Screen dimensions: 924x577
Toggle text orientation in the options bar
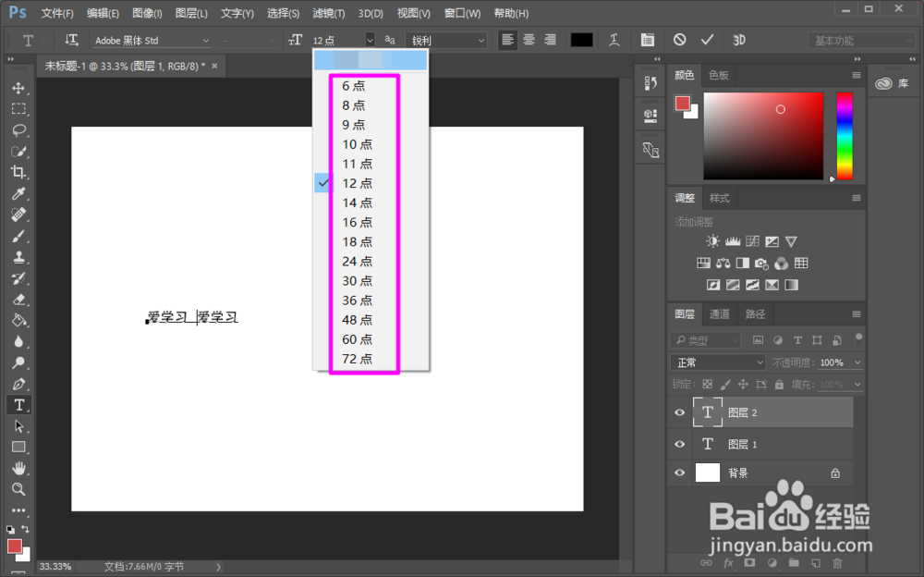(71, 40)
